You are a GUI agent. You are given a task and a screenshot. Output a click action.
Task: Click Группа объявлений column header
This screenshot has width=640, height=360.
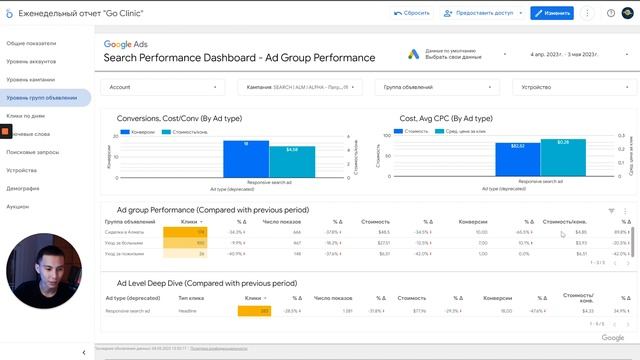click(130, 222)
